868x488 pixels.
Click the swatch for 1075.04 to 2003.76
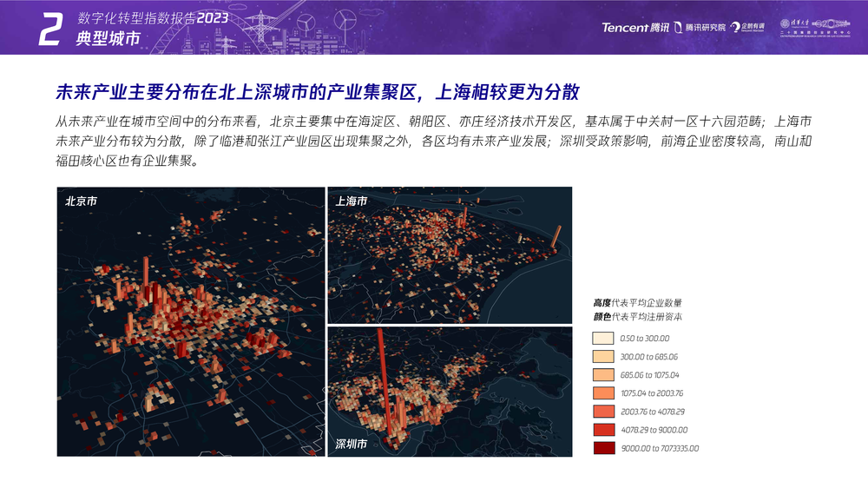pos(603,393)
